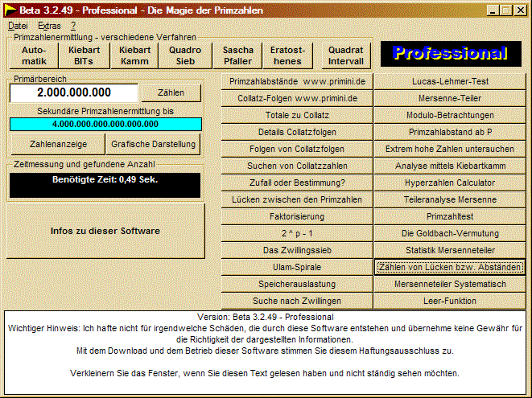Image resolution: width=532 pixels, height=398 pixels.
Task: Click the Zählen button
Action: click(x=171, y=92)
